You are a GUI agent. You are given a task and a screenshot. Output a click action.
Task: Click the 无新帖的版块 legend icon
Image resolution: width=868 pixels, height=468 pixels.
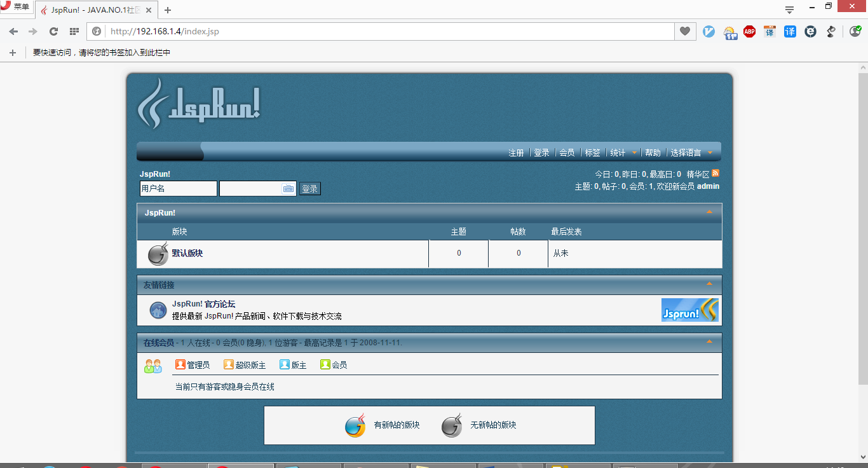point(452,425)
